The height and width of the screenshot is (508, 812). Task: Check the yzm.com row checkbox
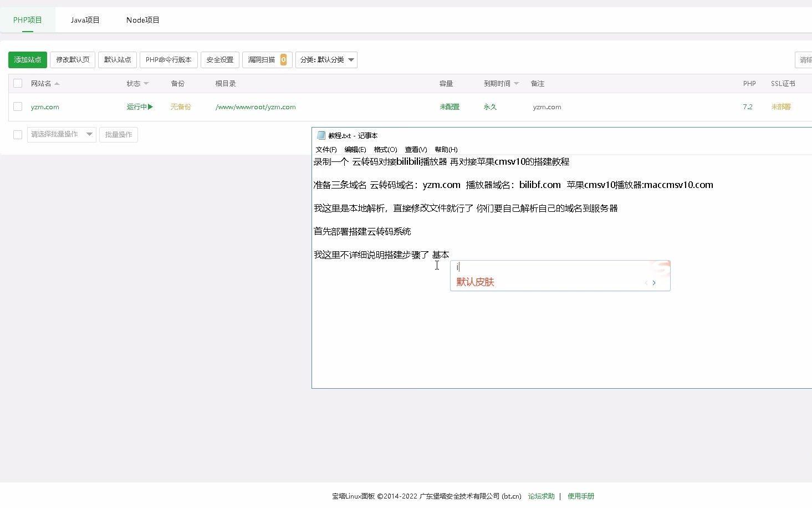point(18,106)
